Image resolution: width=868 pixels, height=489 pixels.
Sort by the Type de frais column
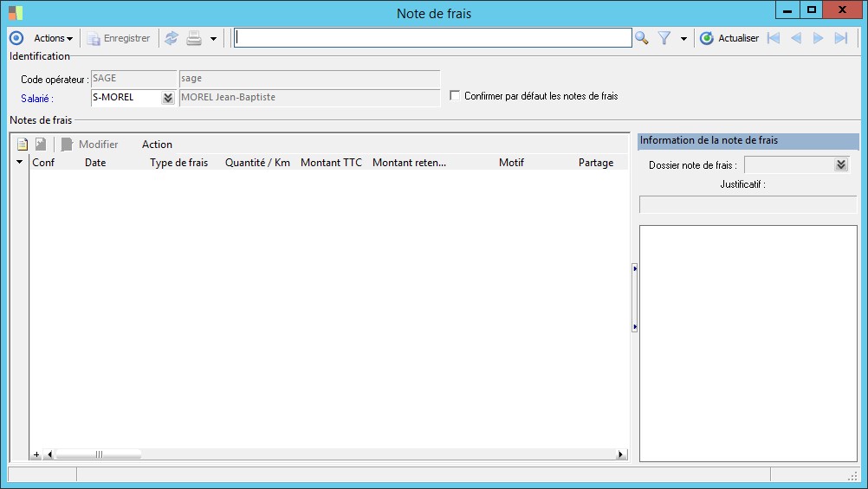pyautogui.click(x=178, y=163)
